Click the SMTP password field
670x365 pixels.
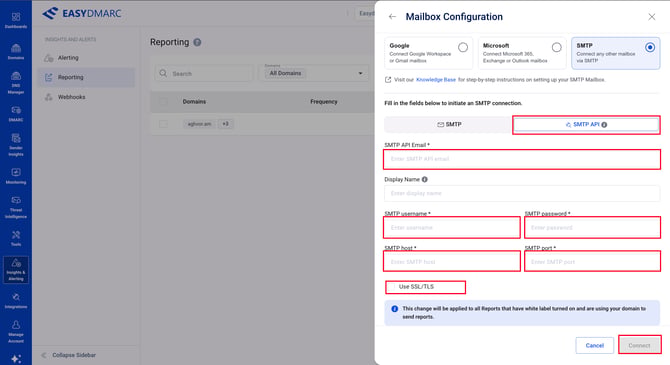point(592,228)
